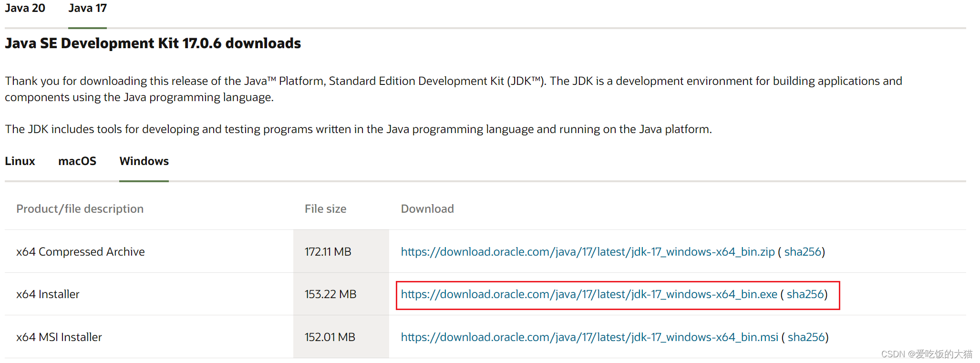Download the jdk-17 windows x64 msi installer
The image size is (980, 363).
pos(589,337)
